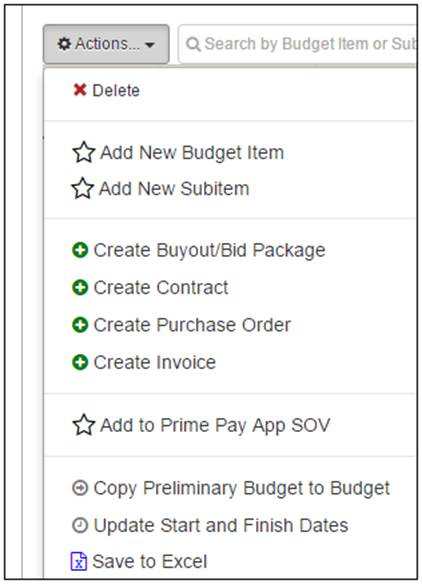Click the green plus icon beside Create Buyout/Bid Package
Viewport: 422px width, 584px height.
point(80,250)
